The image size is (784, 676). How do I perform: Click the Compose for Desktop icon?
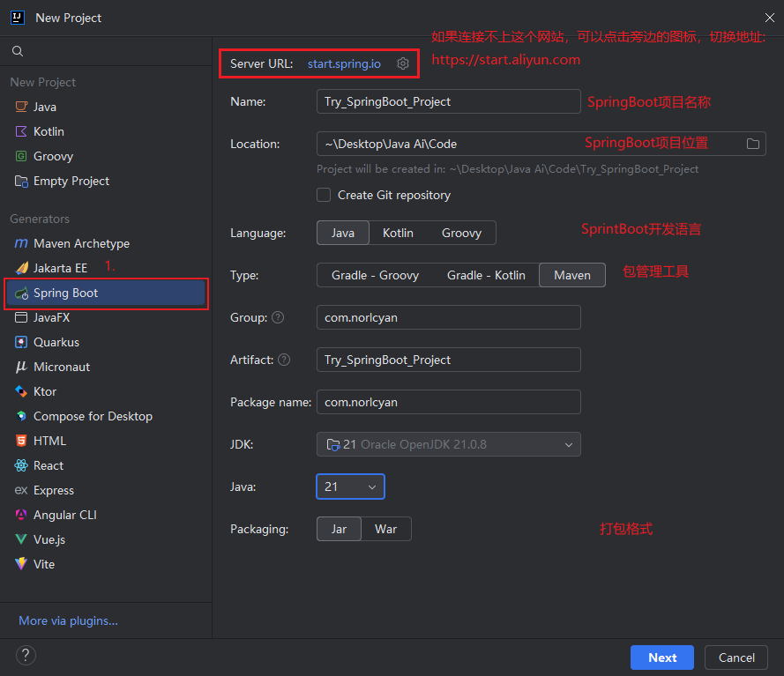[21, 416]
